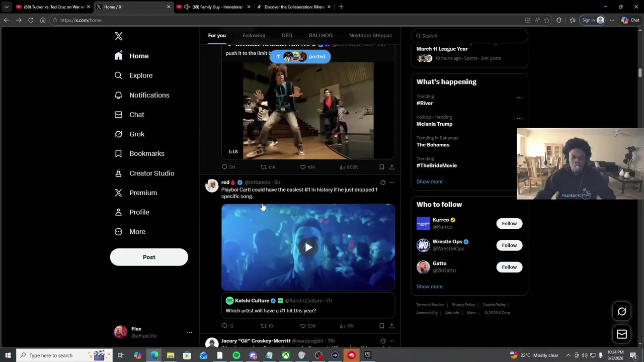The width and height of the screenshot is (644, 362).
Task: Click the new posts 'posted' pill
Action: [x=300, y=56]
